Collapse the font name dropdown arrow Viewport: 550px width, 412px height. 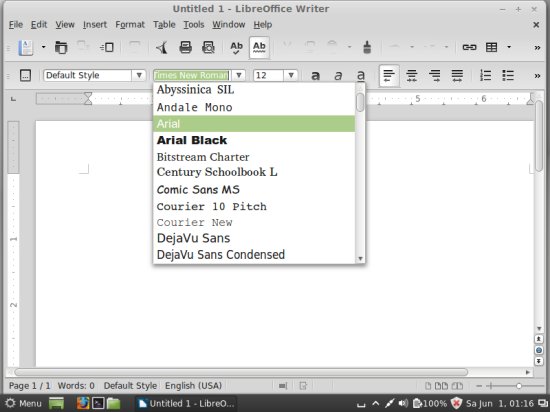click(239, 75)
